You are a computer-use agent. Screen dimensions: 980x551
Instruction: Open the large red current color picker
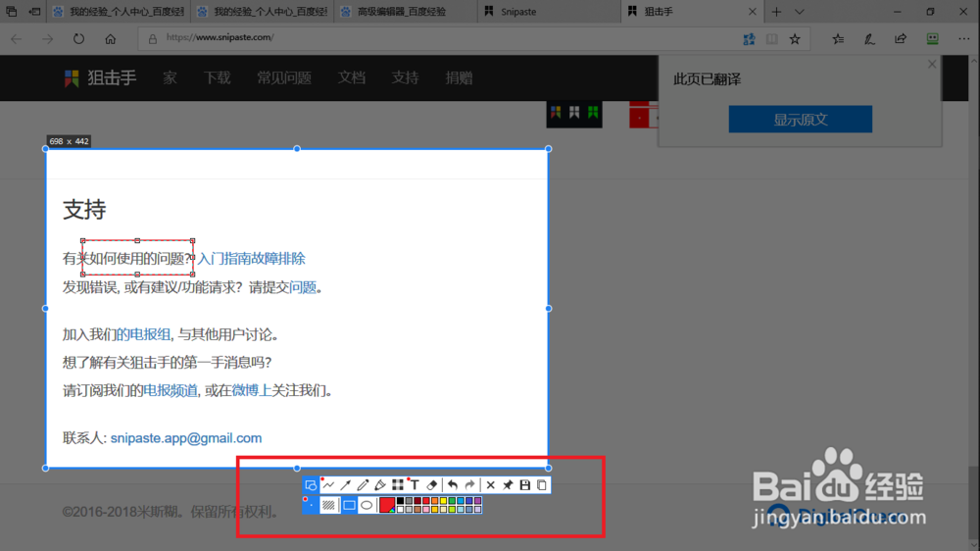(387, 505)
